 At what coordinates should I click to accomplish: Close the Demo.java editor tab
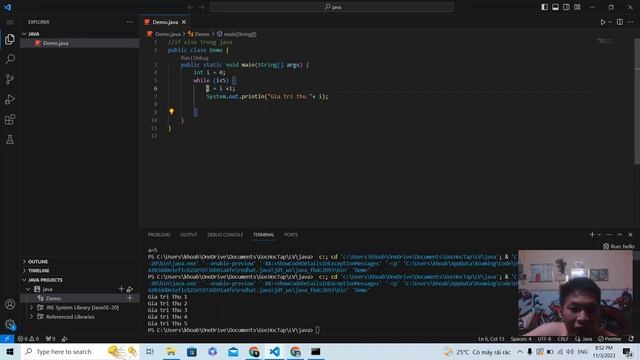184,22
